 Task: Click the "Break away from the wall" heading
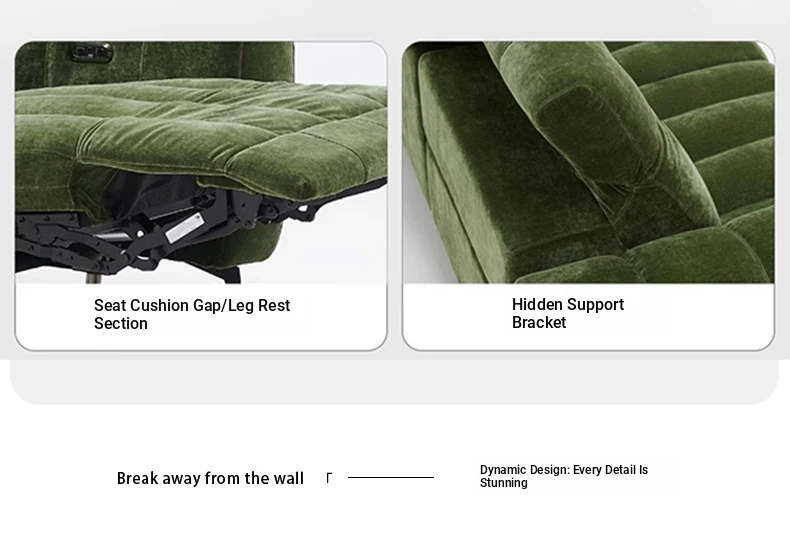click(210, 478)
